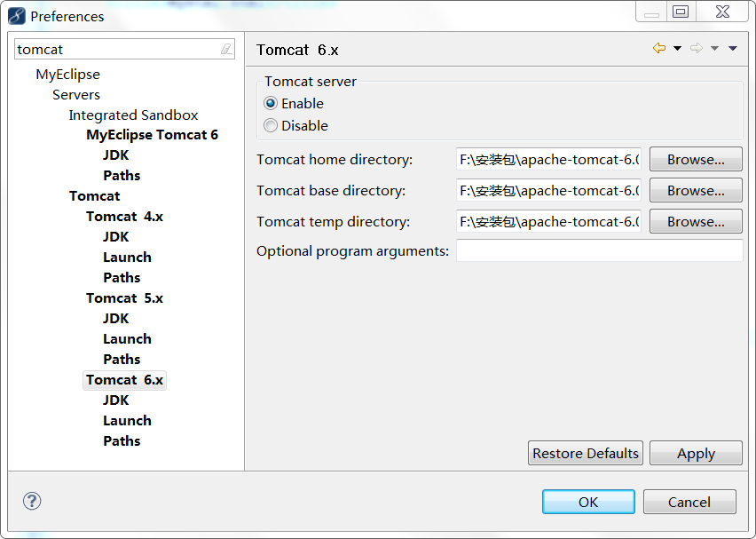The height and width of the screenshot is (539, 756).
Task: Open the forward history dropdown arrow
Action: pos(714,48)
